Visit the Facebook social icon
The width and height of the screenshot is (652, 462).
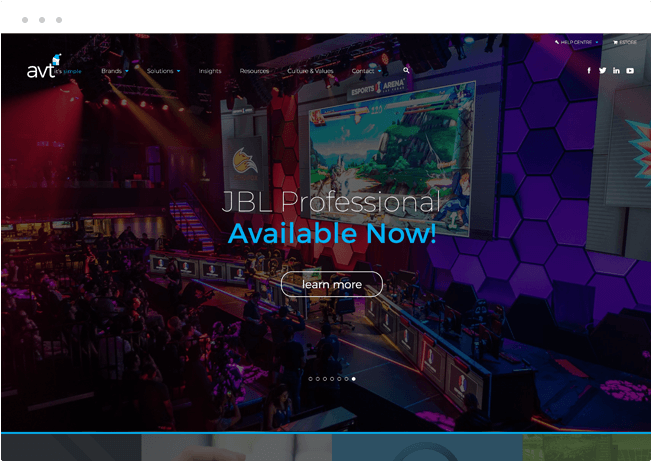[588, 71]
